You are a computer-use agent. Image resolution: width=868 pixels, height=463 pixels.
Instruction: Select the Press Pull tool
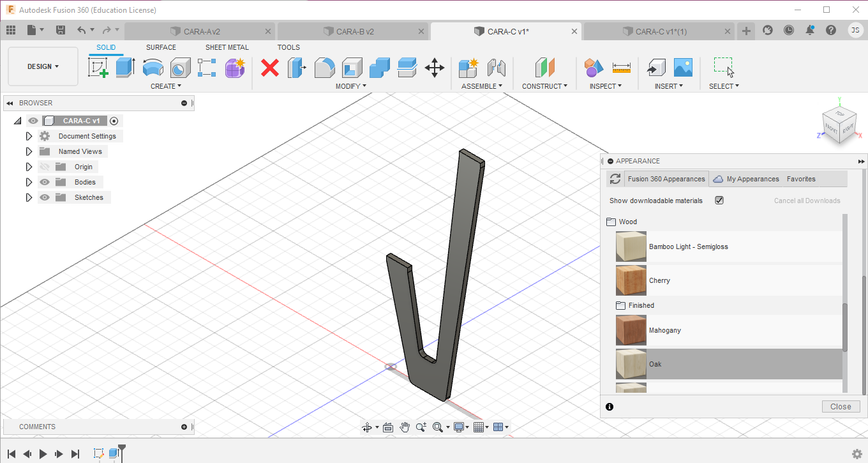(x=297, y=67)
